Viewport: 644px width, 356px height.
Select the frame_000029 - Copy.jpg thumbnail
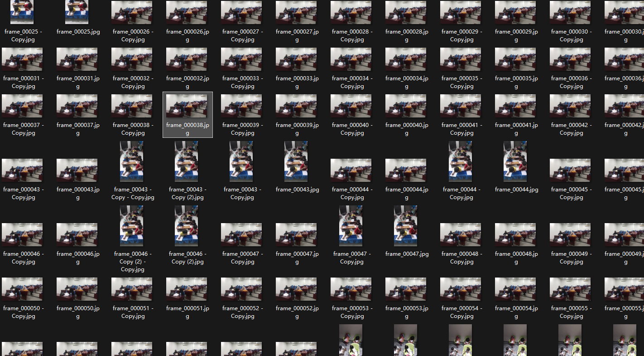[461, 12]
